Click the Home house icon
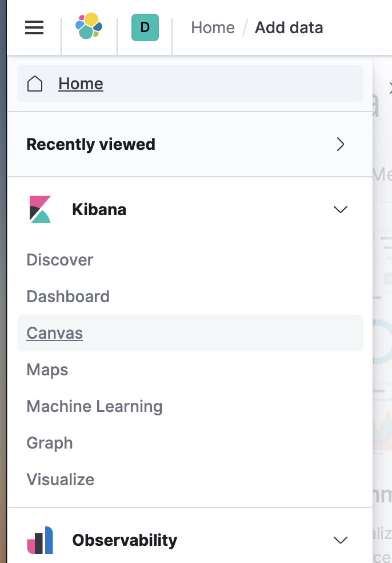392x563 pixels. click(x=35, y=84)
